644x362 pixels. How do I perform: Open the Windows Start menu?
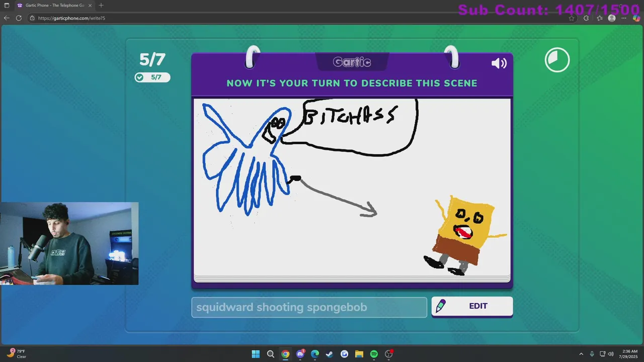(256, 354)
